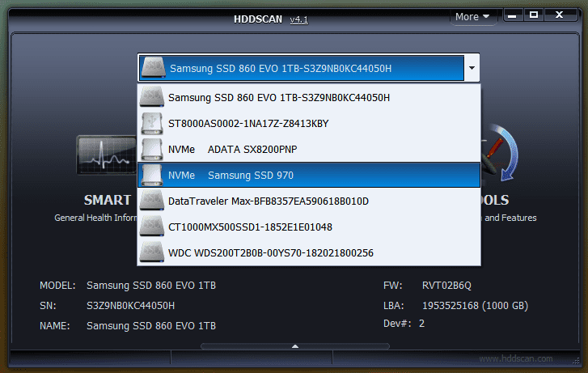Select WDC WDS200T2B0B-00YS70 drive

click(x=309, y=253)
